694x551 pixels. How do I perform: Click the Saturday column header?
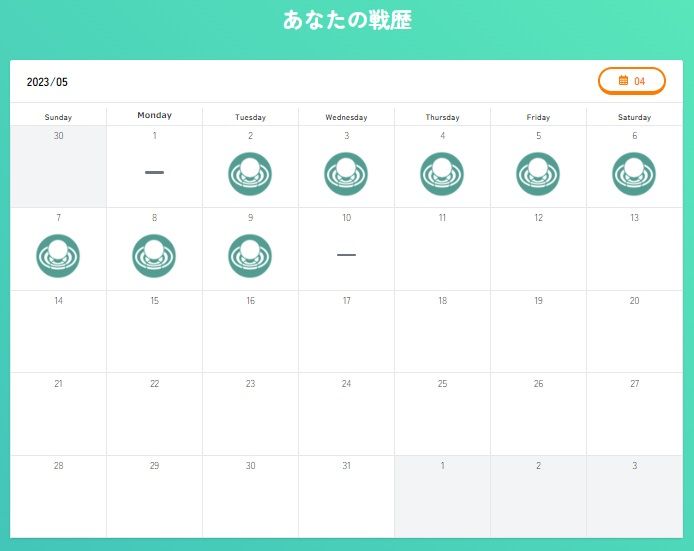634,117
